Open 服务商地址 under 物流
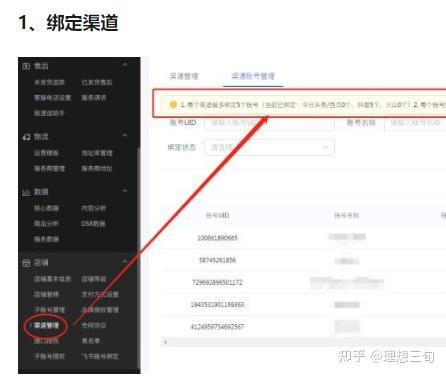This screenshot has height=376, width=446. coord(97,168)
